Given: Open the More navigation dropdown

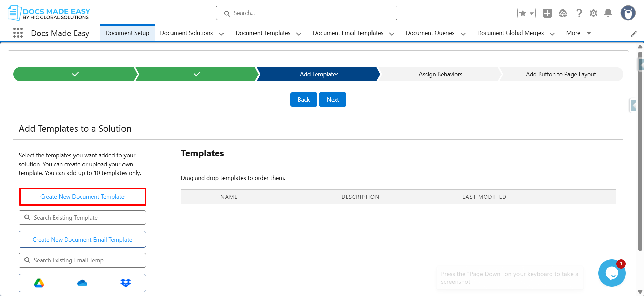Looking at the screenshot, I should click(578, 33).
